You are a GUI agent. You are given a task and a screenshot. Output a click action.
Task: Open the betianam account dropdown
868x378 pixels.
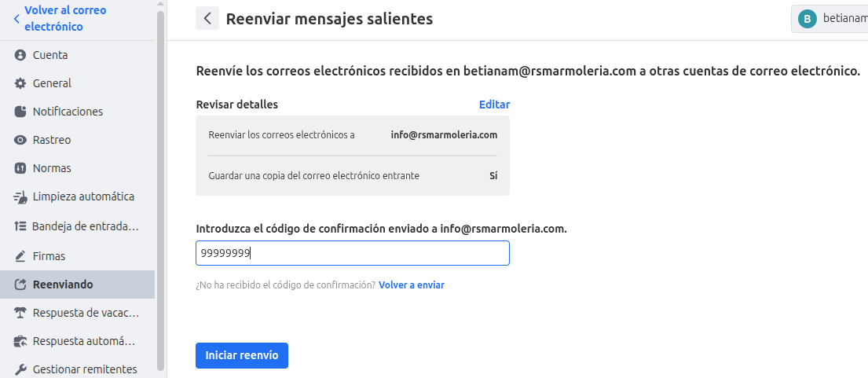point(831,19)
